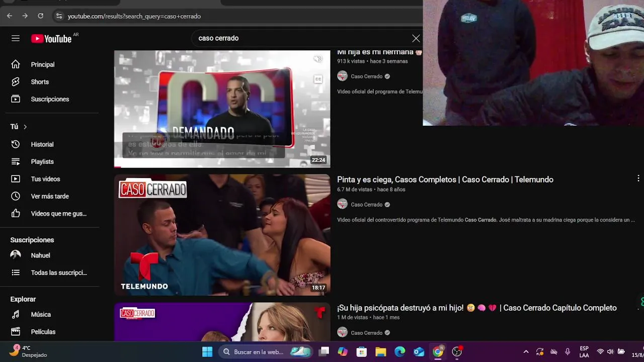The width and height of the screenshot is (644, 362).
Task: Show hidden system tray icons
Action: point(526,351)
